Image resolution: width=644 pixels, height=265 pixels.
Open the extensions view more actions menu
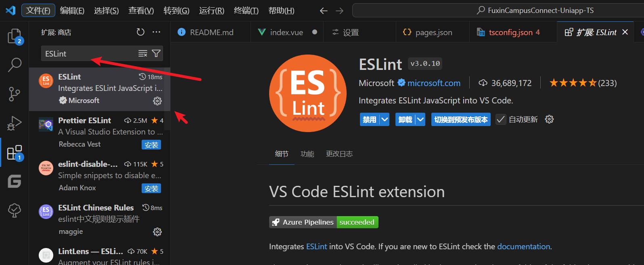[157, 32]
